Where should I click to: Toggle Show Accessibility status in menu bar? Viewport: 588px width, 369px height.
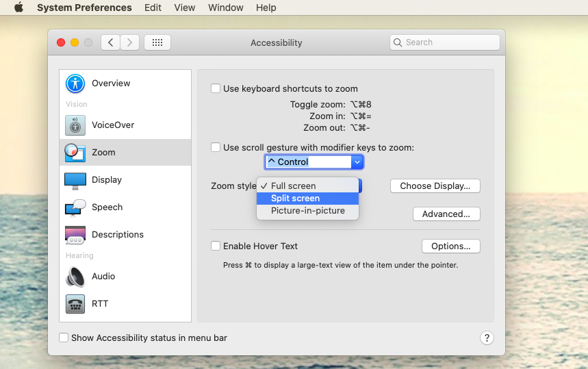(64, 338)
